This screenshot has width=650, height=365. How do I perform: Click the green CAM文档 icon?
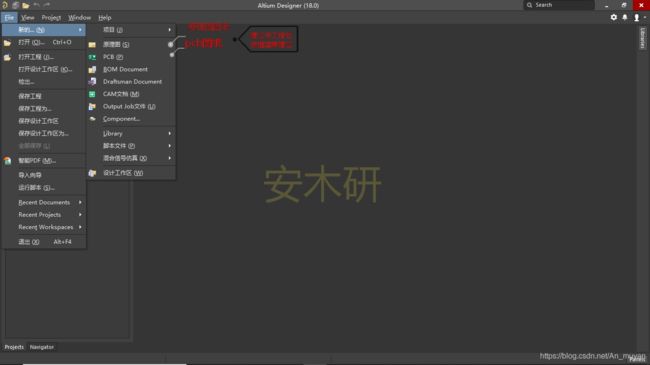click(x=92, y=94)
